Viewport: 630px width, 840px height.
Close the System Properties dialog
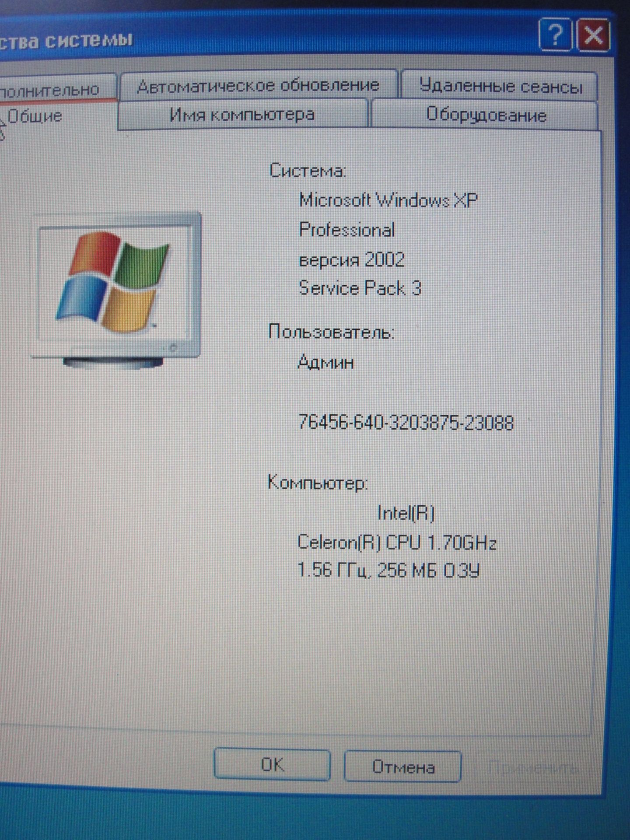pos(593,35)
